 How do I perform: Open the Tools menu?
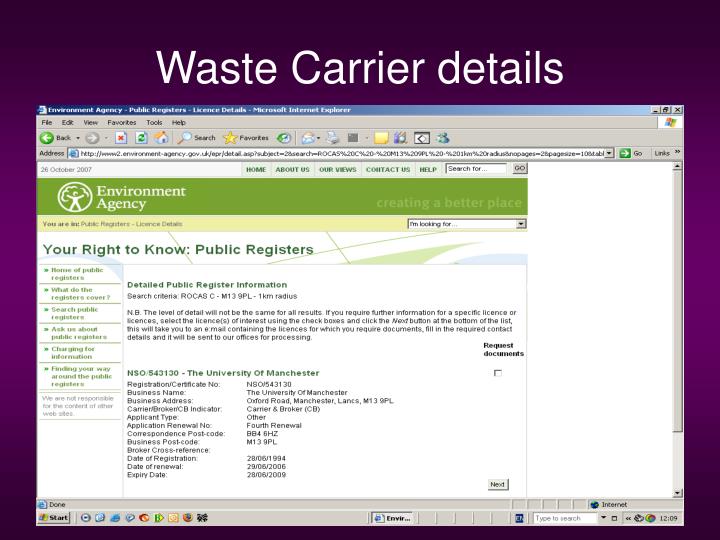pyautogui.click(x=154, y=123)
